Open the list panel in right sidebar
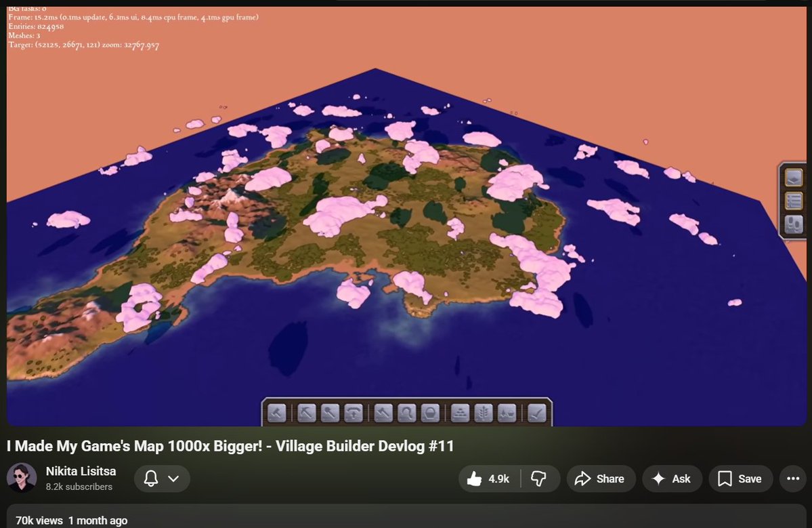 [x=793, y=201]
